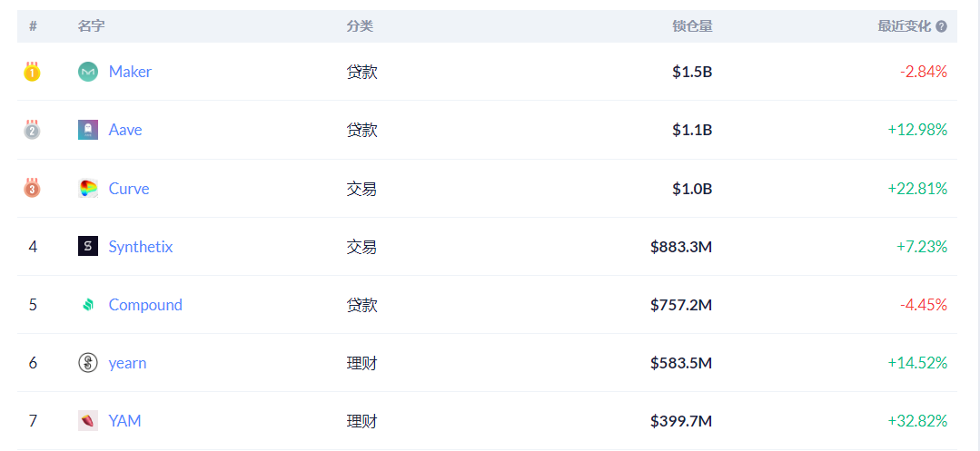Click the Curve rainbow logo icon
This screenshot has width=980, height=451.
click(x=88, y=189)
